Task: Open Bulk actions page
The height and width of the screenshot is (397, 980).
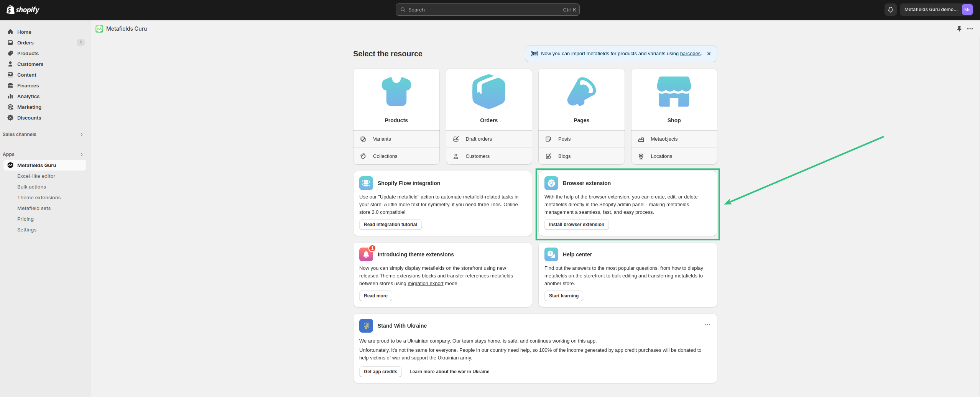Action: [x=31, y=187]
